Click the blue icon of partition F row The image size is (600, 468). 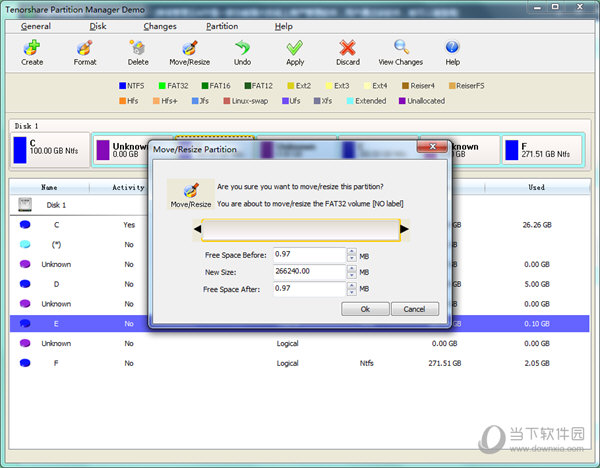[25, 363]
